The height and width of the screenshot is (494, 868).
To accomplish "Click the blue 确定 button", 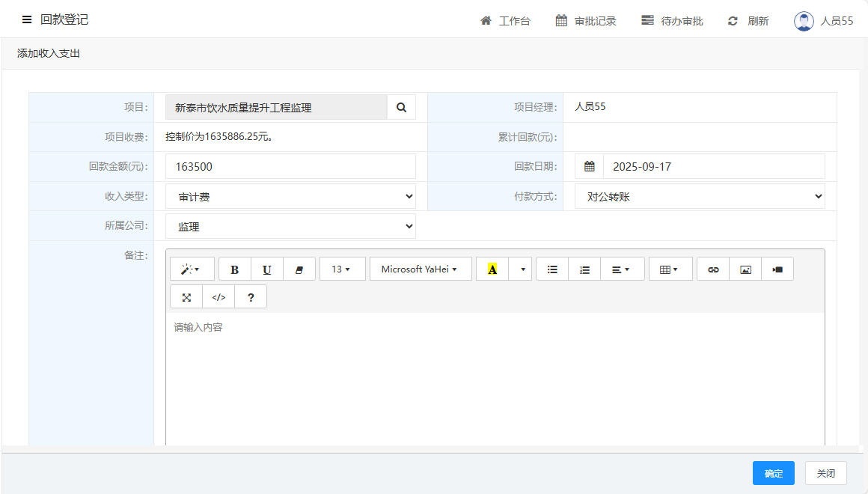I will [773, 473].
